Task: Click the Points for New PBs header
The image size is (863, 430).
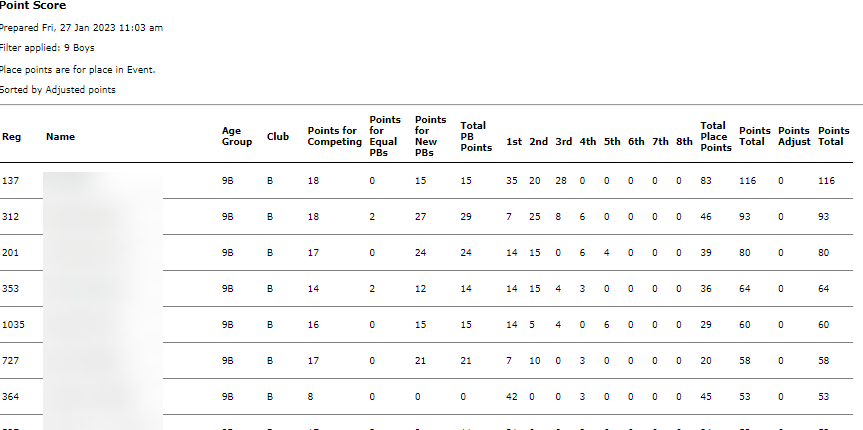Action: point(430,137)
